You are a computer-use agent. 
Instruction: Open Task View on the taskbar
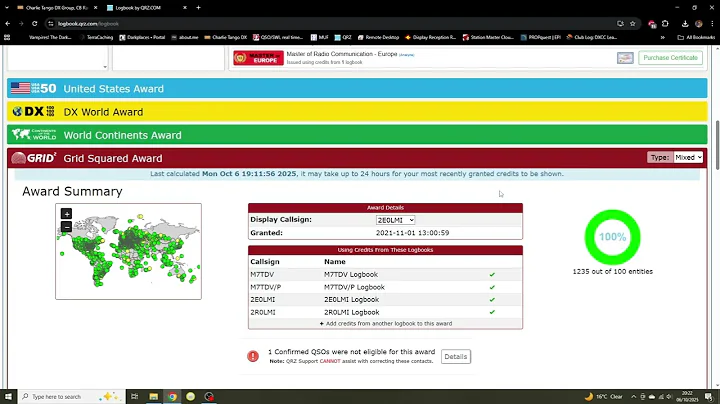(135, 396)
